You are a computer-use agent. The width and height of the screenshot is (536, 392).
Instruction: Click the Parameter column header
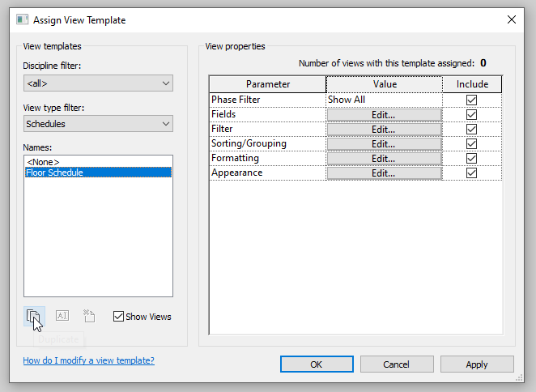point(268,84)
